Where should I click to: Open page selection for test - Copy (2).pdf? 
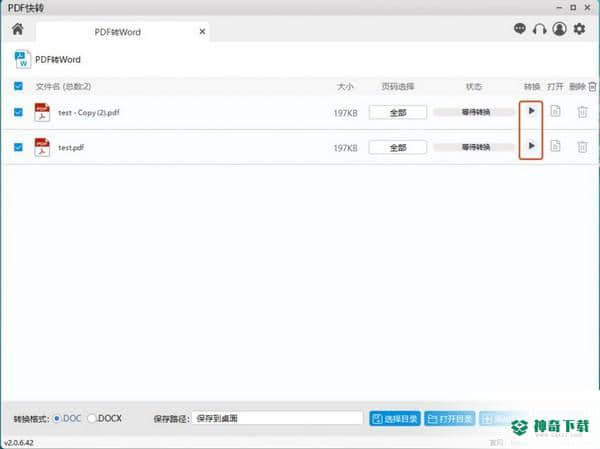pyautogui.click(x=398, y=113)
